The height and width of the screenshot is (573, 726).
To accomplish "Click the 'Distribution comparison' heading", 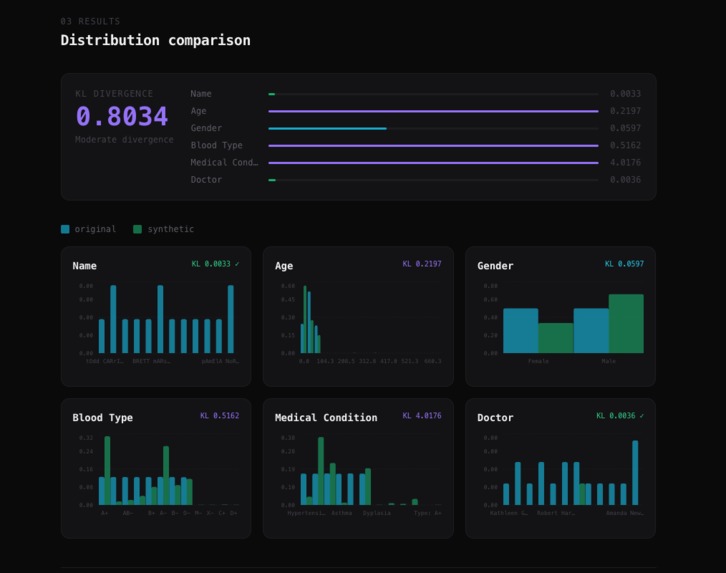I will pos(155,40).
